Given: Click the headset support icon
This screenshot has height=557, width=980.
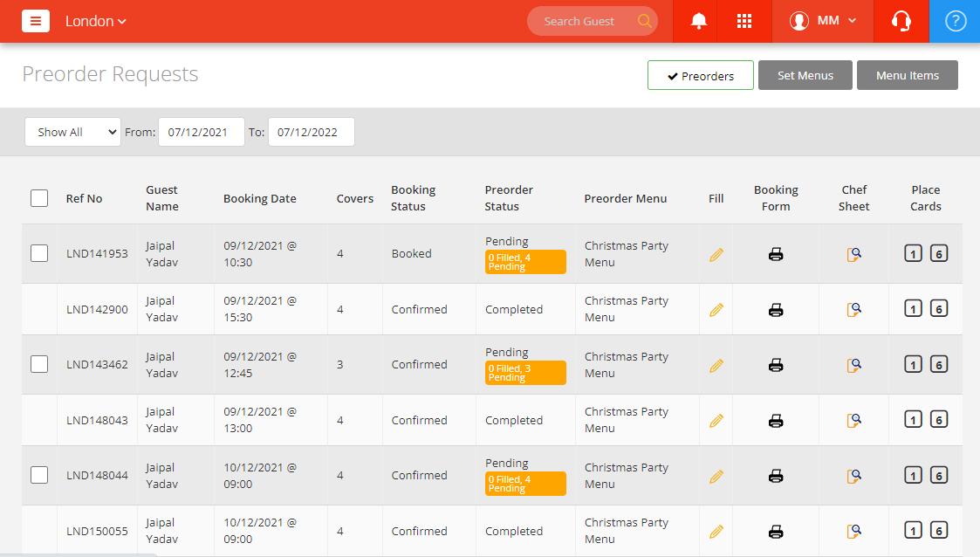Looking at the screenshot, I should pyautogui.click(x=901, y=21).
